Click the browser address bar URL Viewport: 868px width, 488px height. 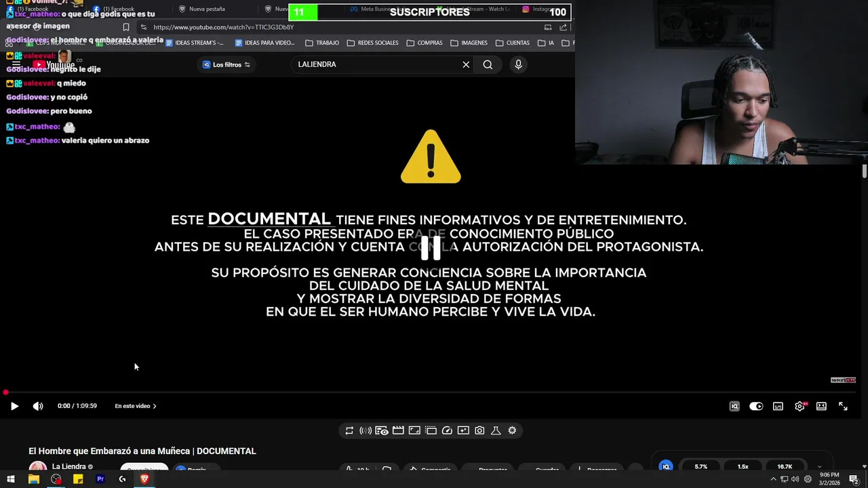point(224,27)
